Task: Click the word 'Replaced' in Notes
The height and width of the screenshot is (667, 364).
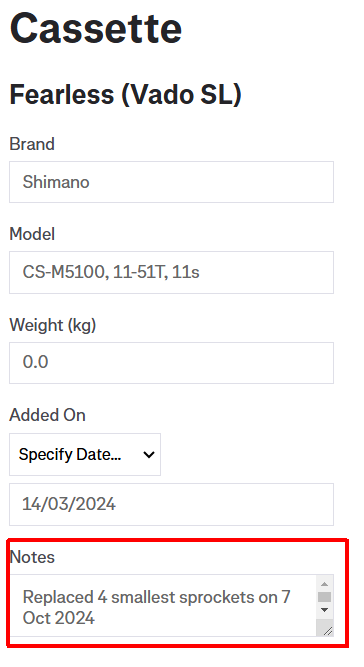Action: [58, 598]
